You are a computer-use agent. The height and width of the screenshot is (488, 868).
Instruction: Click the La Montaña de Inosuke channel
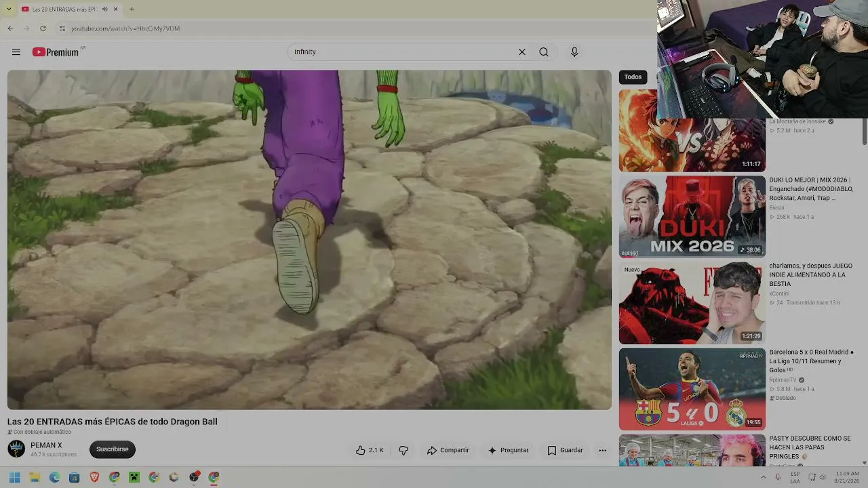coord(797,121)
